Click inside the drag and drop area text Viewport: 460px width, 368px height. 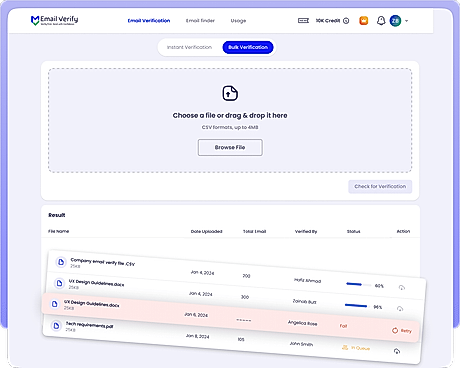pyautogui.click(x=230, y=115)
